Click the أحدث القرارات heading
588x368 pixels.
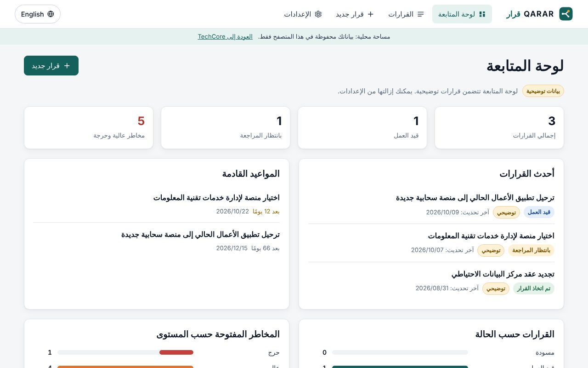click(x=527, y=173)
